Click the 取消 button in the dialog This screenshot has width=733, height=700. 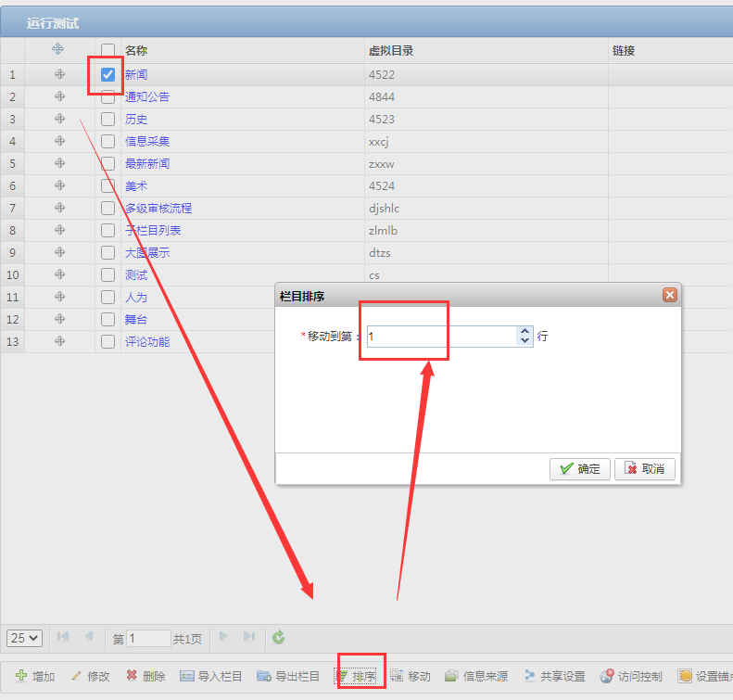tap(644, 469)
